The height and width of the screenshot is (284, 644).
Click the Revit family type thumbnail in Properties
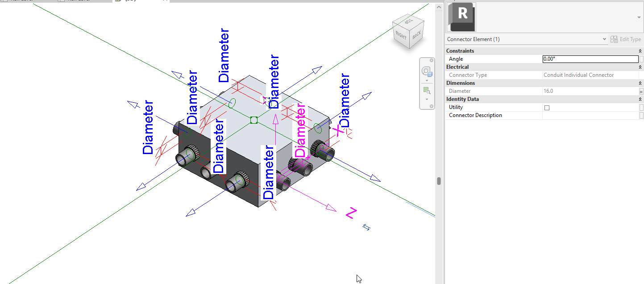pyautogui.click(x=461, y=17)
